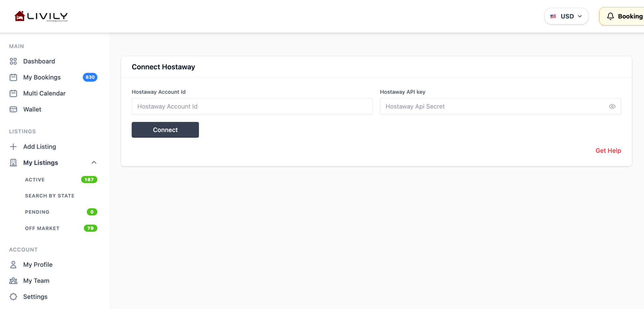The height and width of the screenshot is (309, 644).
Task: Click the Connect button
Action: [165, 130]
